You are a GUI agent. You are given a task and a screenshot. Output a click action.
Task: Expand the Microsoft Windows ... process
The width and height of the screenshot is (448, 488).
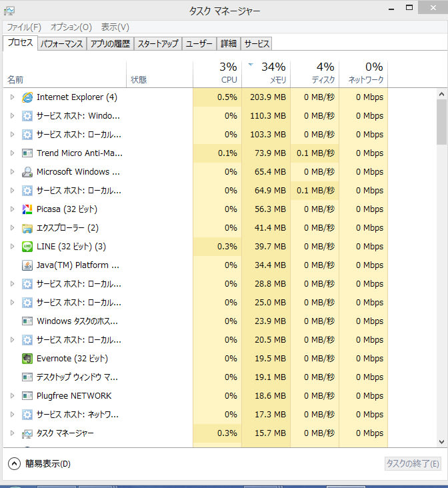pyautogui.click(x=12, y=172)
